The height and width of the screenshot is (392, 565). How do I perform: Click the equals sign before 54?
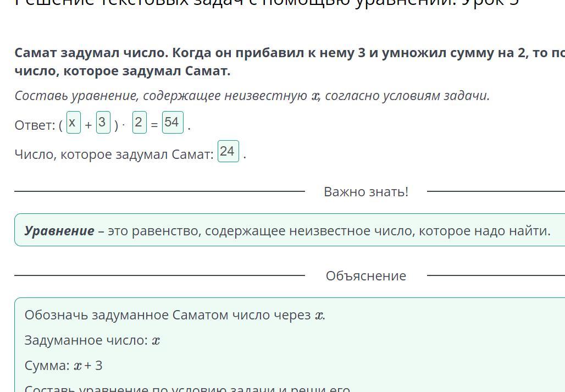[x=154, y=125]
